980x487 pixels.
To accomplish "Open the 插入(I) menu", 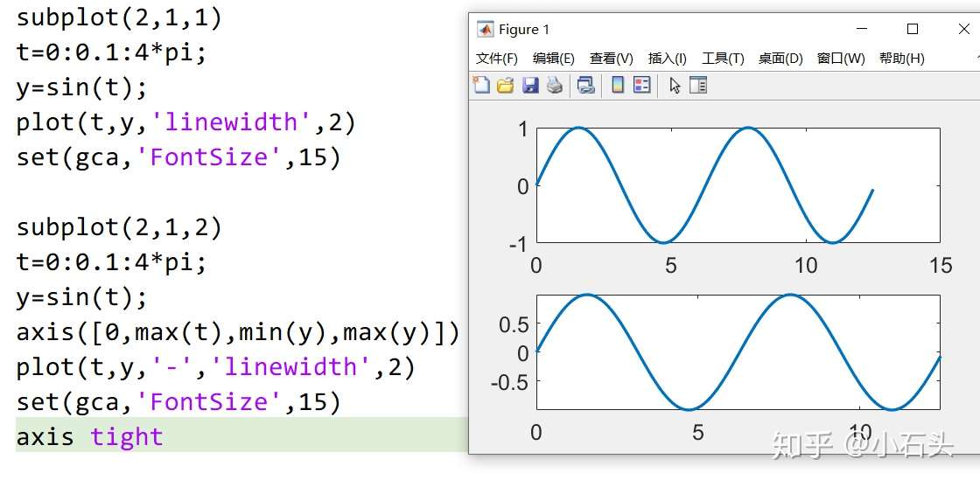I will 667,59.
